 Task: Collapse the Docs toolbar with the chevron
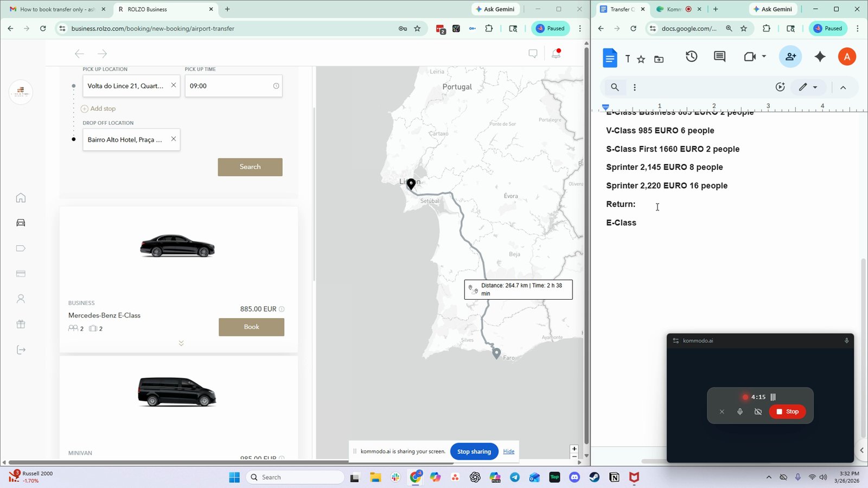843,87
